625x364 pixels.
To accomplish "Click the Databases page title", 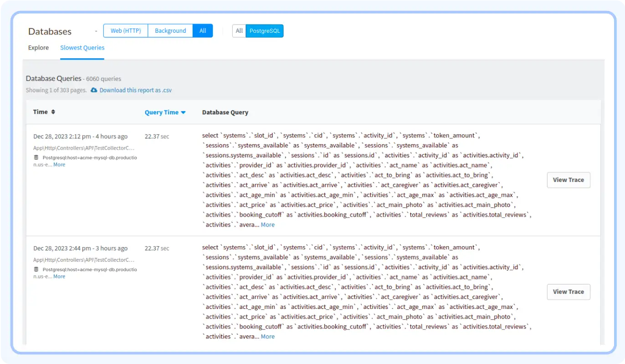I will 50,31.
